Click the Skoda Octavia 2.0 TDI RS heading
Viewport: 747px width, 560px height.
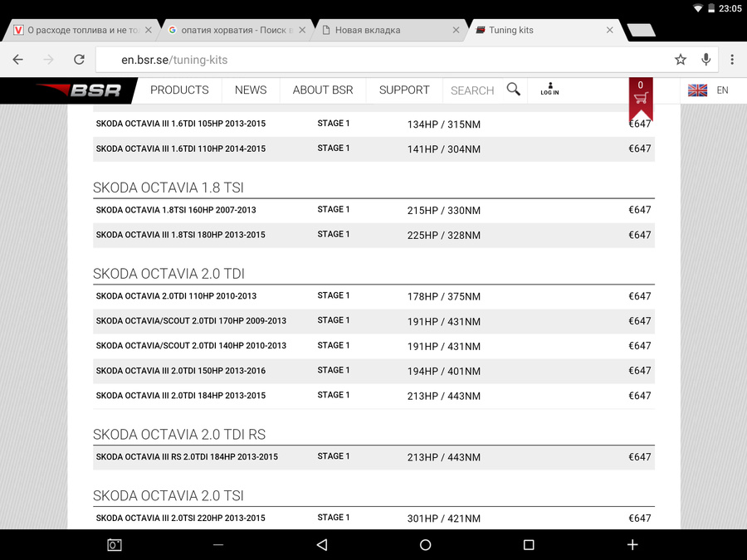179,434
